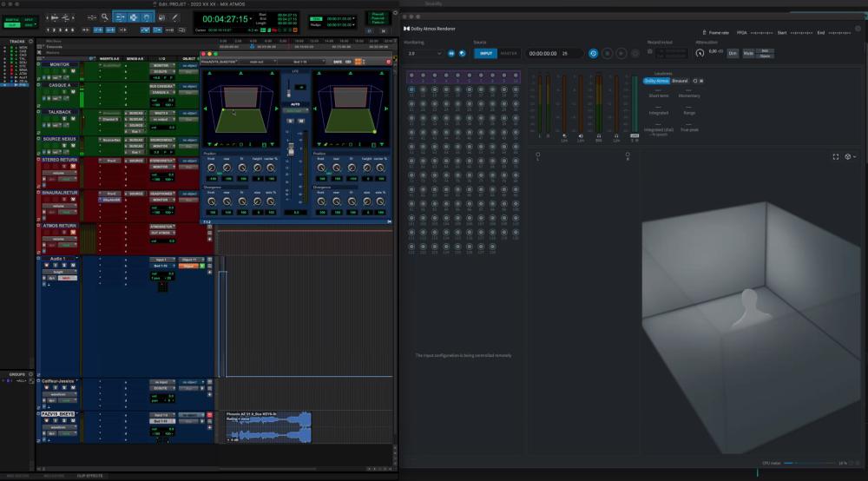Image resolution: width=868 pixels, height=481 pixels.
Task: Click the loudness reset icon beside Binaural
Action: click(695, 81)
